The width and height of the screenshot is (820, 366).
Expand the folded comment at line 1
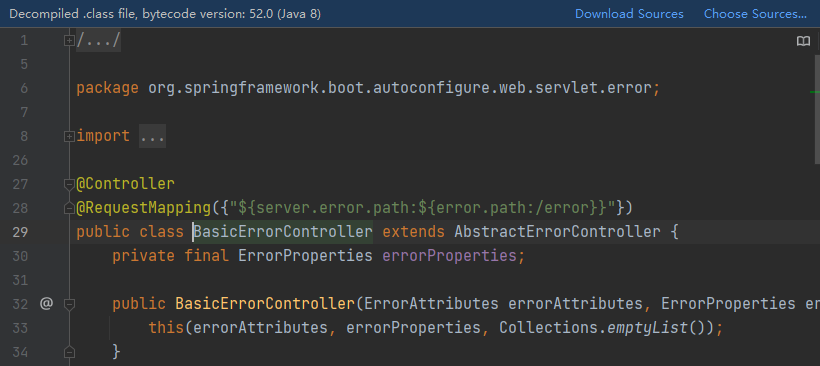coord(69,40)
